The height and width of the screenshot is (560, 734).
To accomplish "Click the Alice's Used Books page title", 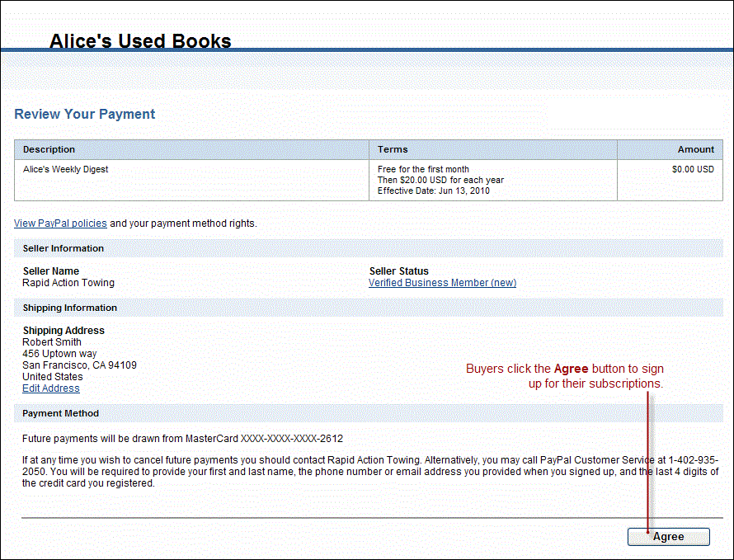I will pos(140,41).
